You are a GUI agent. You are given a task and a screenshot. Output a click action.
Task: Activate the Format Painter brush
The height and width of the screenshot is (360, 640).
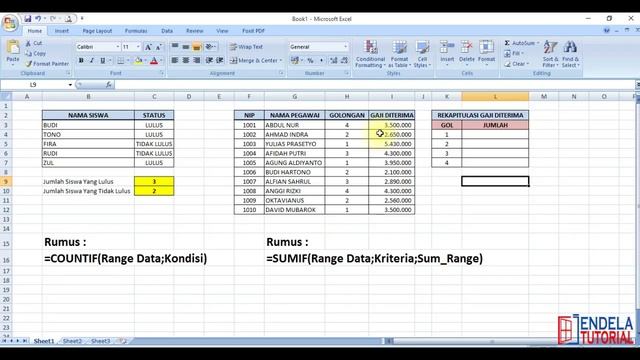[x=29, y=64]
